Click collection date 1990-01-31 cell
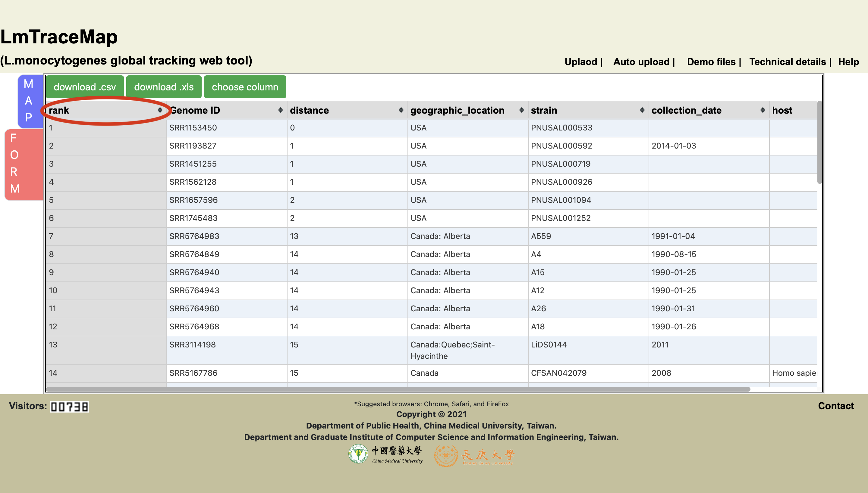Viewport: 868px width, 493px height. point(709,309)
